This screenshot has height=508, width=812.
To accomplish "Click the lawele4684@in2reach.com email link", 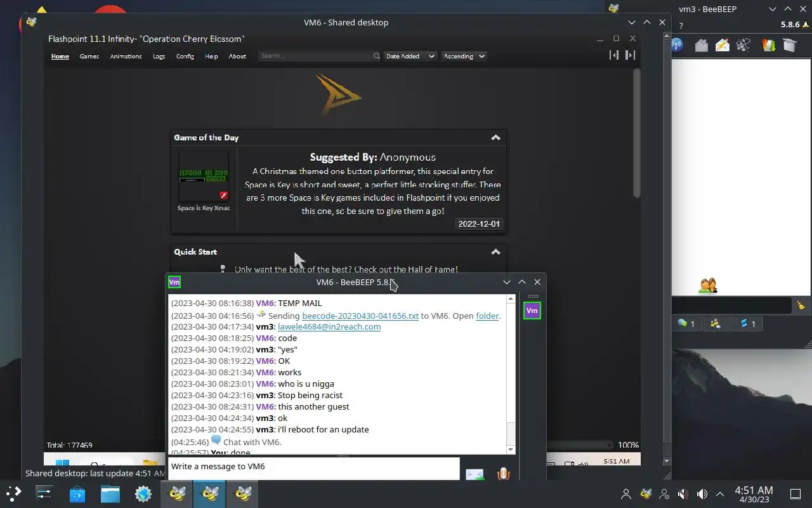I will tap(329, 327).
